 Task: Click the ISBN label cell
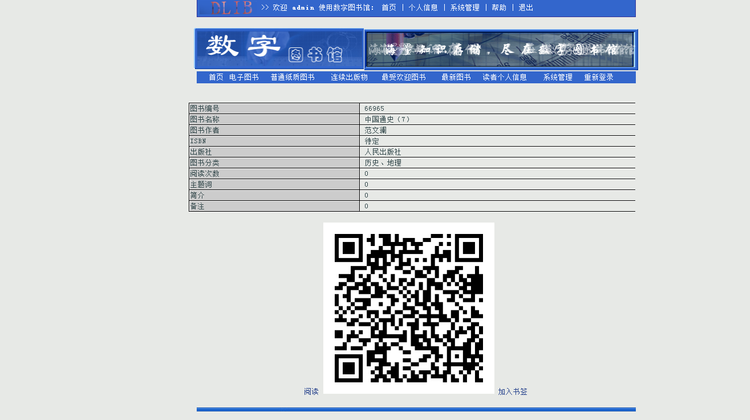274,141
